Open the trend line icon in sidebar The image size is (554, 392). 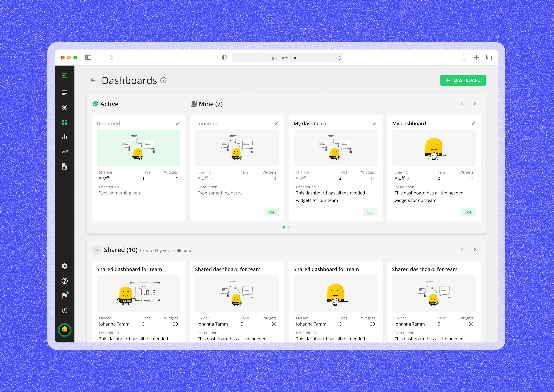click(x=64, y=152)
